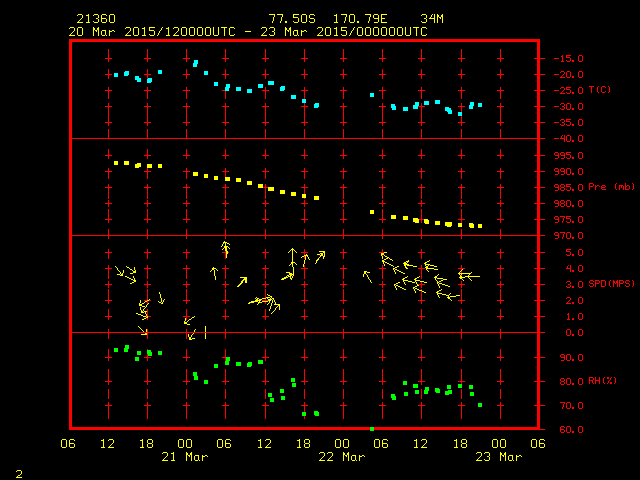Click the 90.0 humidity tick value
This screenshot has height=480, width=640.
(x=571, y=358)
